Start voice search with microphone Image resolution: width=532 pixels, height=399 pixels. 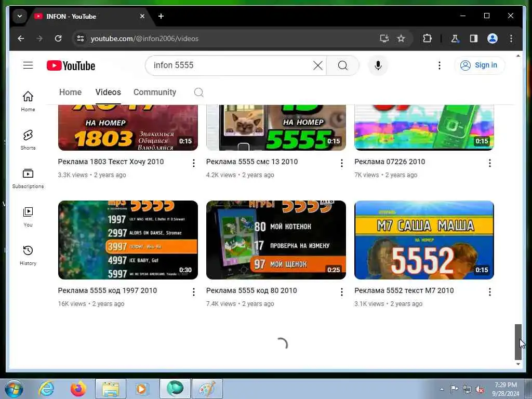[378, 65]
